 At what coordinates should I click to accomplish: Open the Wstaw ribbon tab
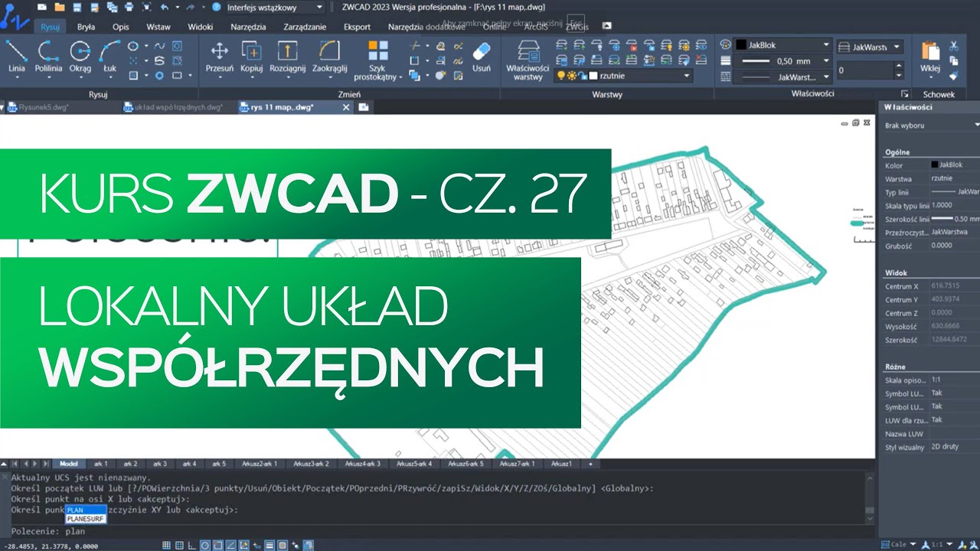pyautogui.click(x=158, y=26)
